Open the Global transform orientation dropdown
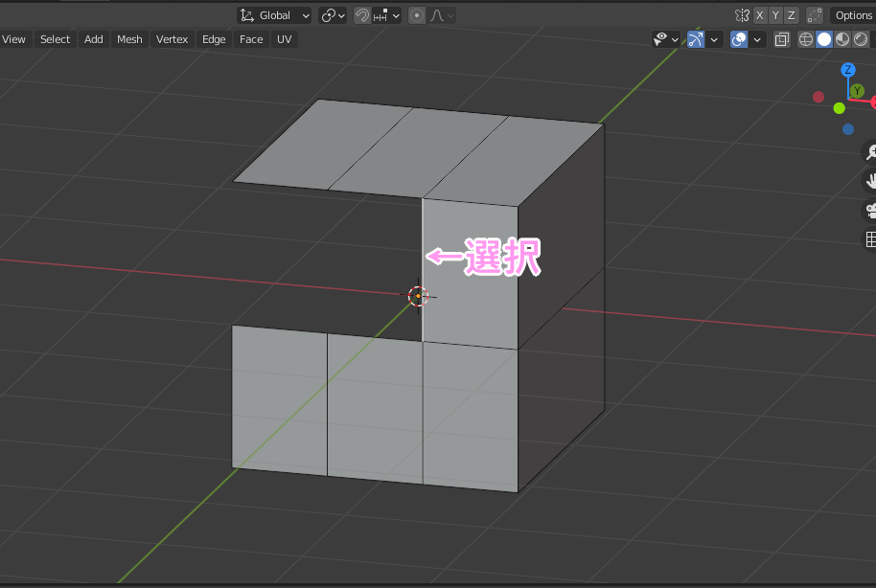This screenshot has height=588, width=876. point(274,15)
